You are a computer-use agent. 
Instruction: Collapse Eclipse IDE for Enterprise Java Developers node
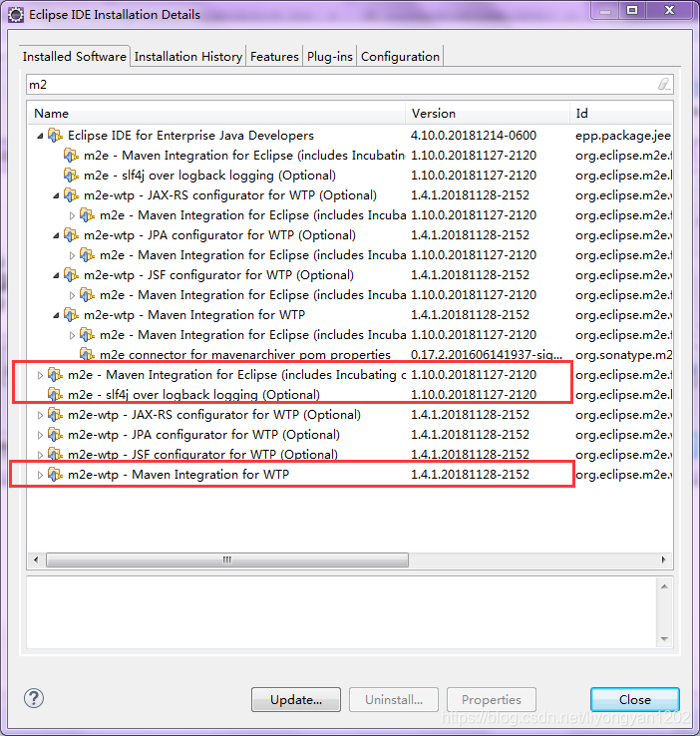coord(40,136)
